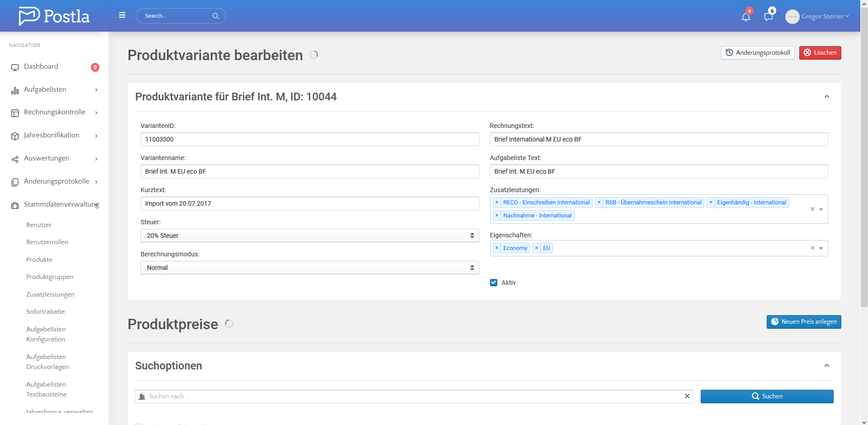Click the Löschen button
The width and height of the screenshot is (868, 425).
point(820,53)
